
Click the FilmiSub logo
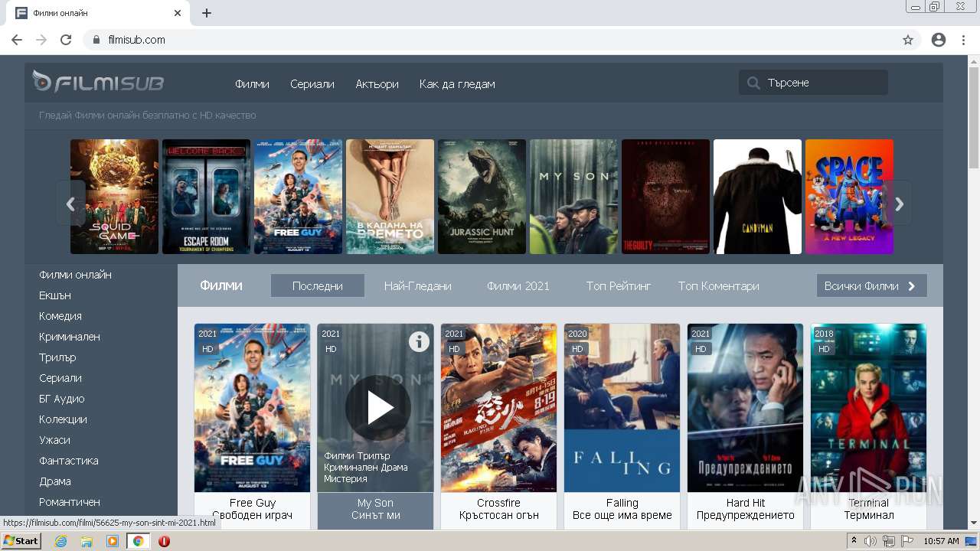[98, 82]
